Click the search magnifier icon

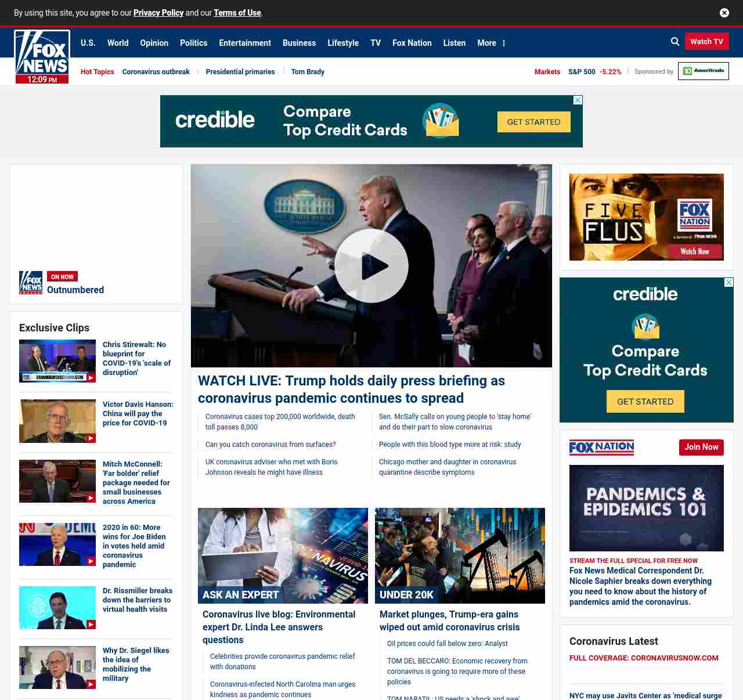(x=675, y=42)
